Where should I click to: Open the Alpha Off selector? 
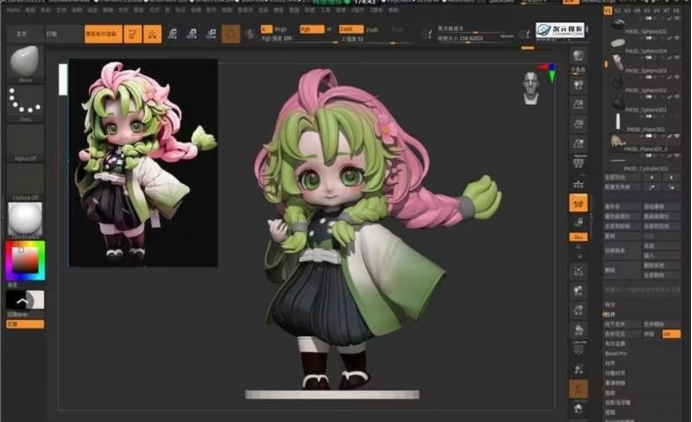point(25,142)
